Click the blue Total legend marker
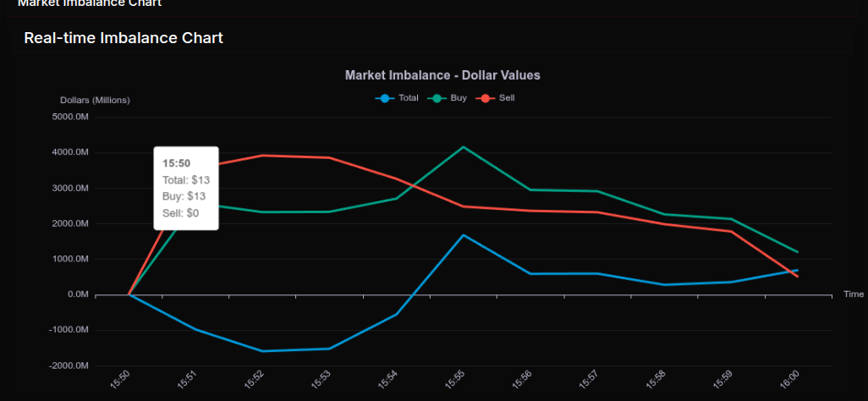 (x=385, y=98)
